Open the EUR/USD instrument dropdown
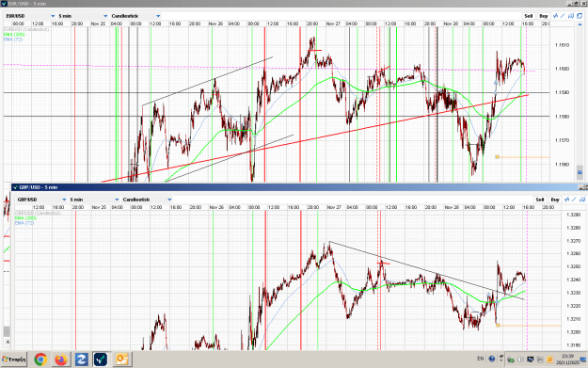Image resolution: width=588 pixels, height=368 pixels. point(30,16)
